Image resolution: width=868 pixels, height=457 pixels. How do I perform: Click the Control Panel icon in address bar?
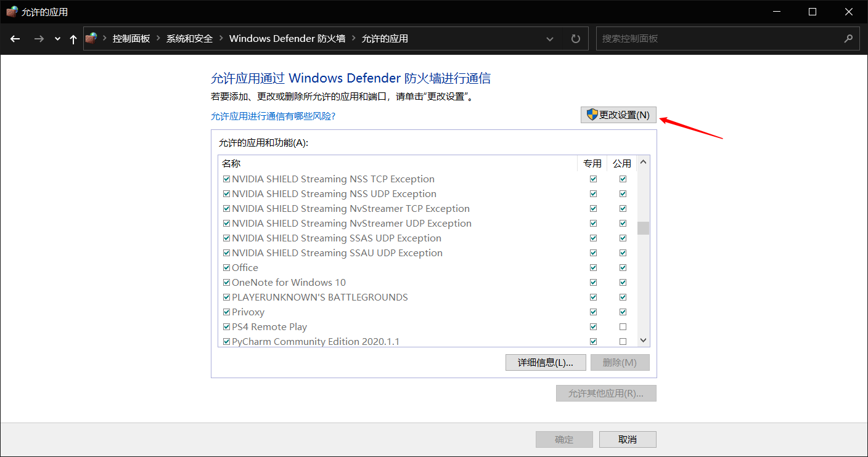click(91, 38)
